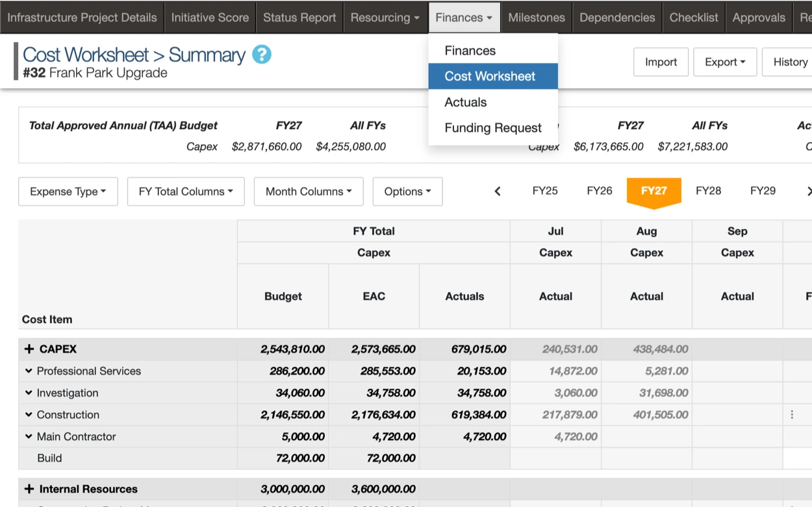This screenshot has height=507, width=812.
Task: Click Main Contractor Jul actual 4,720.00
Action: (x=576, y=436)
